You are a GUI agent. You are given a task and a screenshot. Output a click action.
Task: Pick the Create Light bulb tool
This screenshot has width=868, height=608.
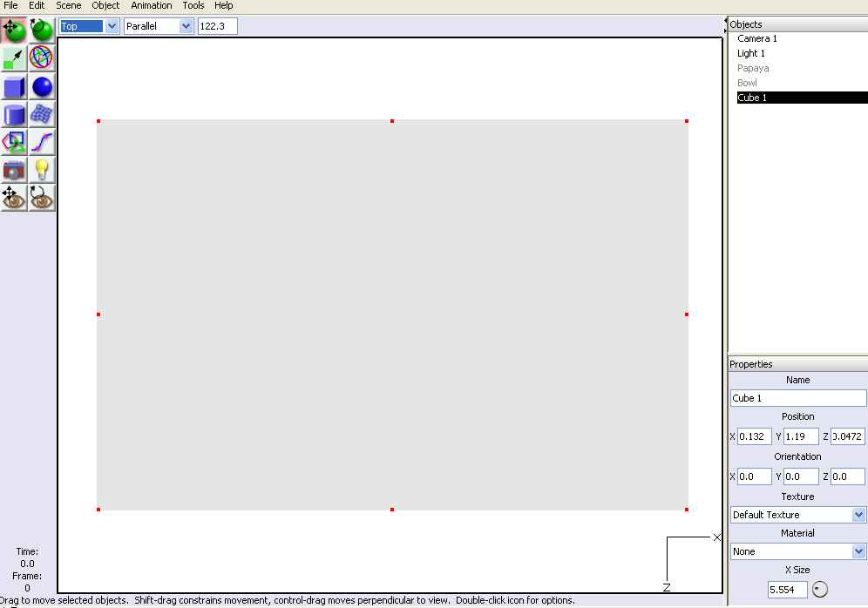pos(42,170)
